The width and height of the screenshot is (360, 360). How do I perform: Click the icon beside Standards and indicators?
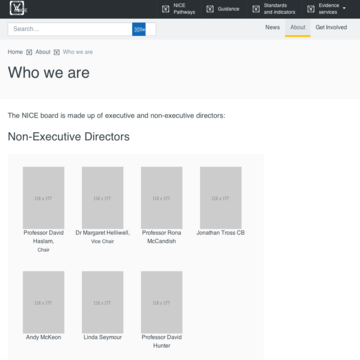click(x=256, y=9)
